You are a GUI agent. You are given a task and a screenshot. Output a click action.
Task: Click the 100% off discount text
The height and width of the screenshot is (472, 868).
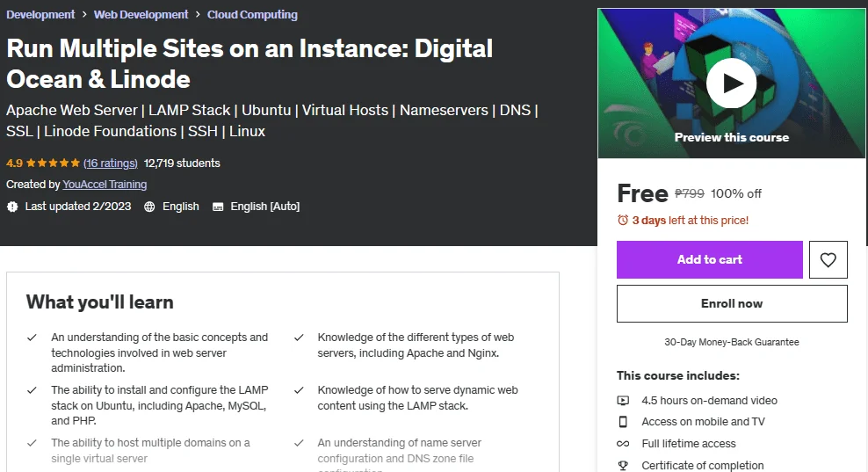(736, 193)
